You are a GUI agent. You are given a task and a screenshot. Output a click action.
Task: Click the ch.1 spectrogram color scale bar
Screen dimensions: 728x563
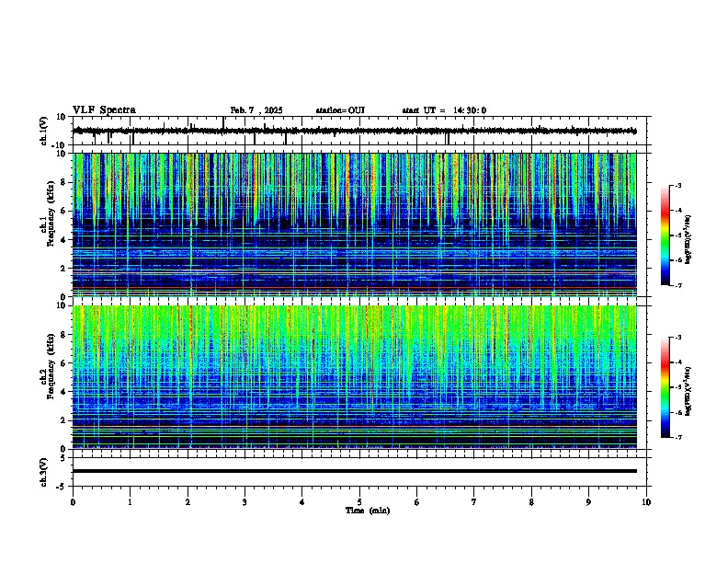pyautogui.click(x=665, y=236)
